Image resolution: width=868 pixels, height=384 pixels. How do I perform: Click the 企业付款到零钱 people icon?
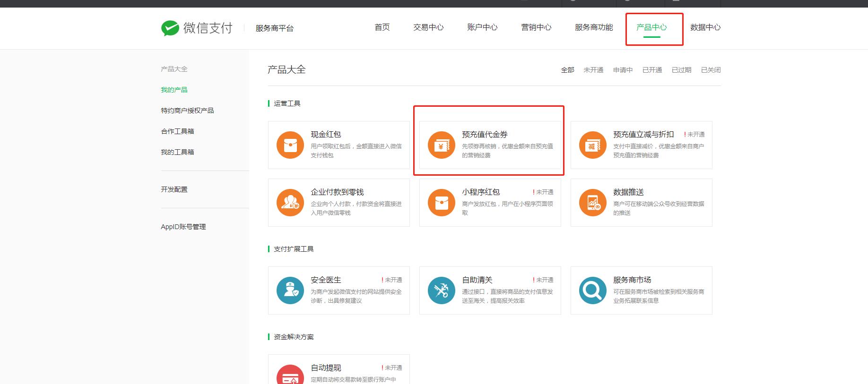290,203
